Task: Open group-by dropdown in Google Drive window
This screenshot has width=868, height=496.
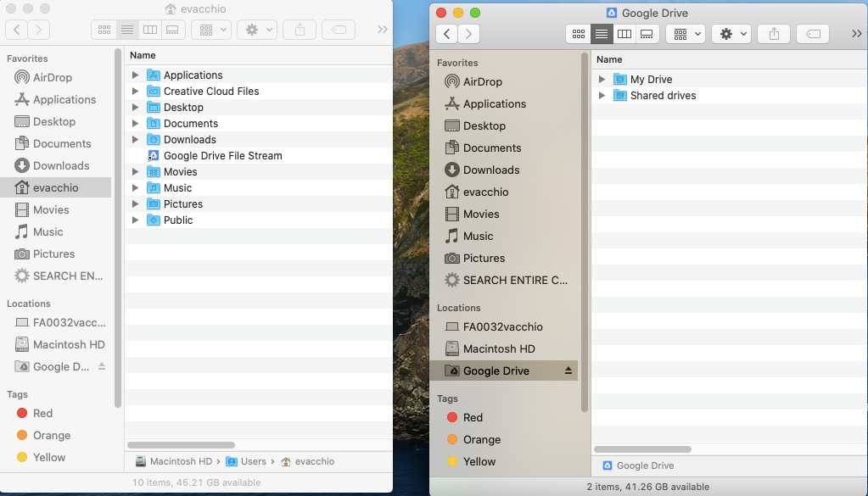Action: pos(686,34)
